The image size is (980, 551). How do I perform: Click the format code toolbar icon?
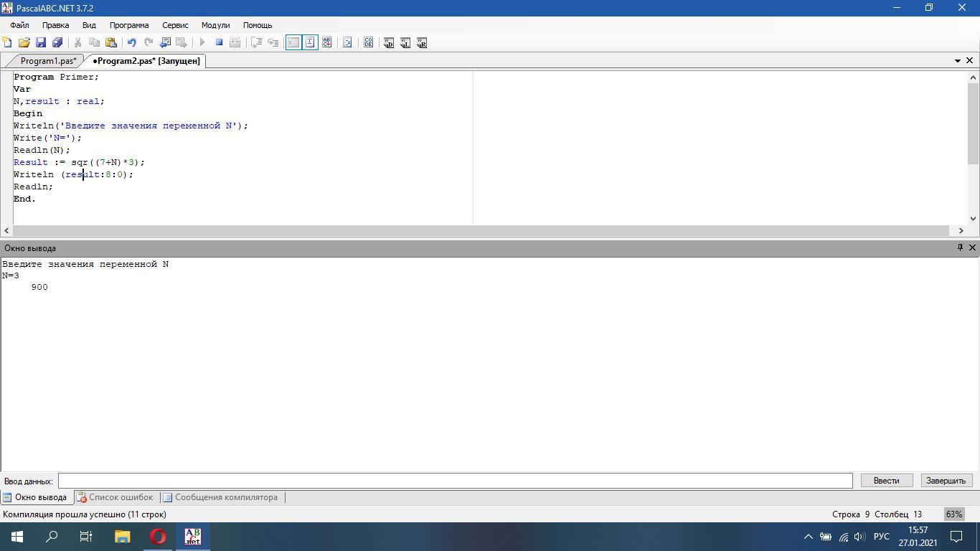click(347, 42)
